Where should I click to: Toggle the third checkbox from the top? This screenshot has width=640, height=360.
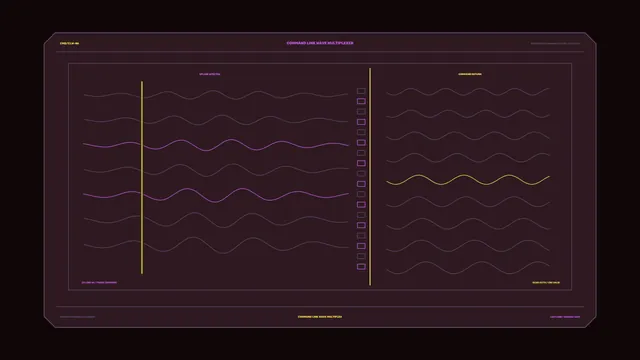[x=361, y=111]
